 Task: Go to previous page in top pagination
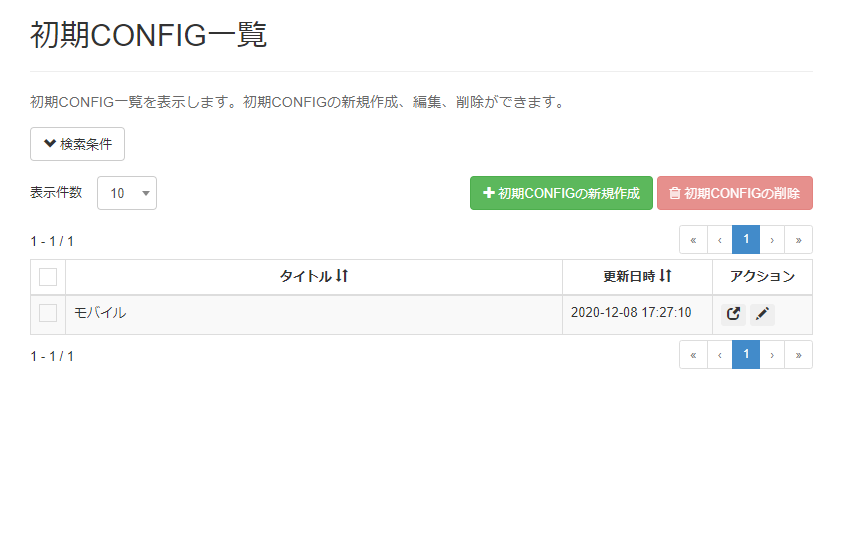719,240
